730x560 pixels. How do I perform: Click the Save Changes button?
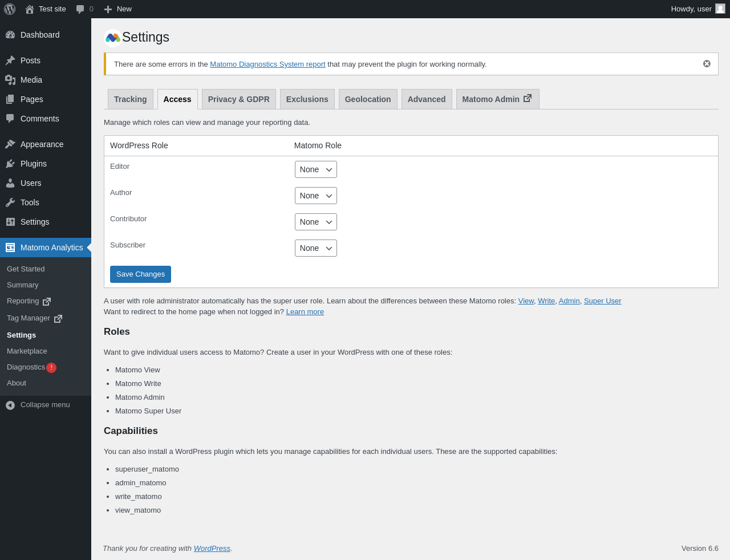(x=140, y=274)
